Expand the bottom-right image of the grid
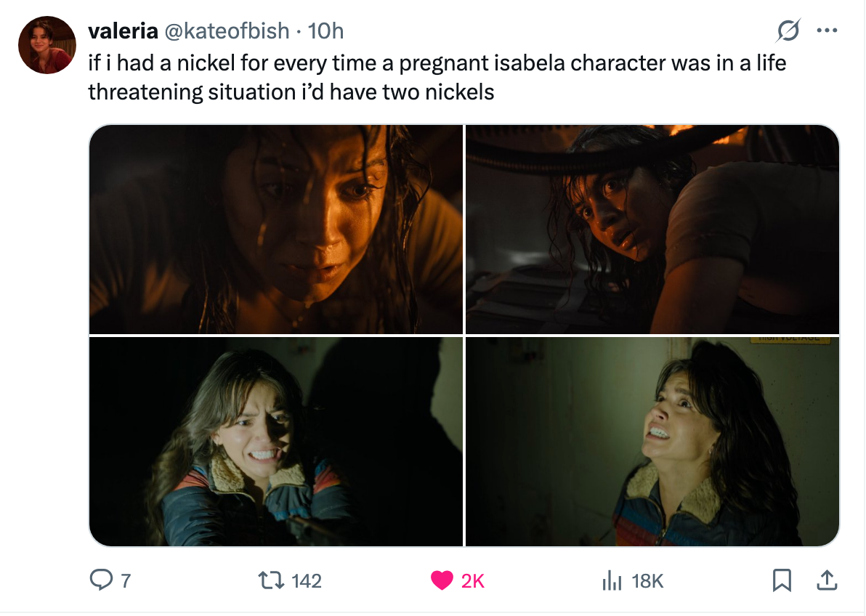The image size is (866, 616). tap(650, 439)
